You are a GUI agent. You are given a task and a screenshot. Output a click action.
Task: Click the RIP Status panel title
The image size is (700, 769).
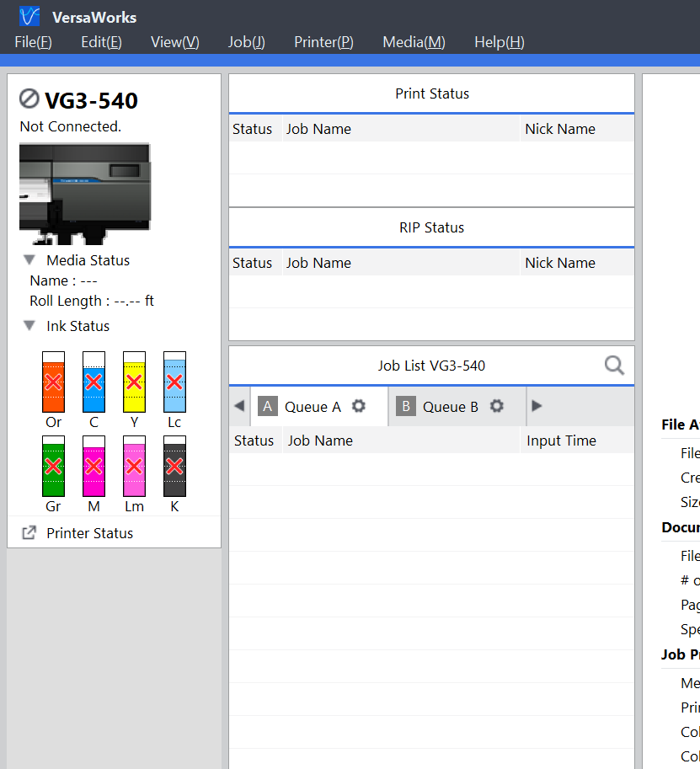[x=431, y=227]
